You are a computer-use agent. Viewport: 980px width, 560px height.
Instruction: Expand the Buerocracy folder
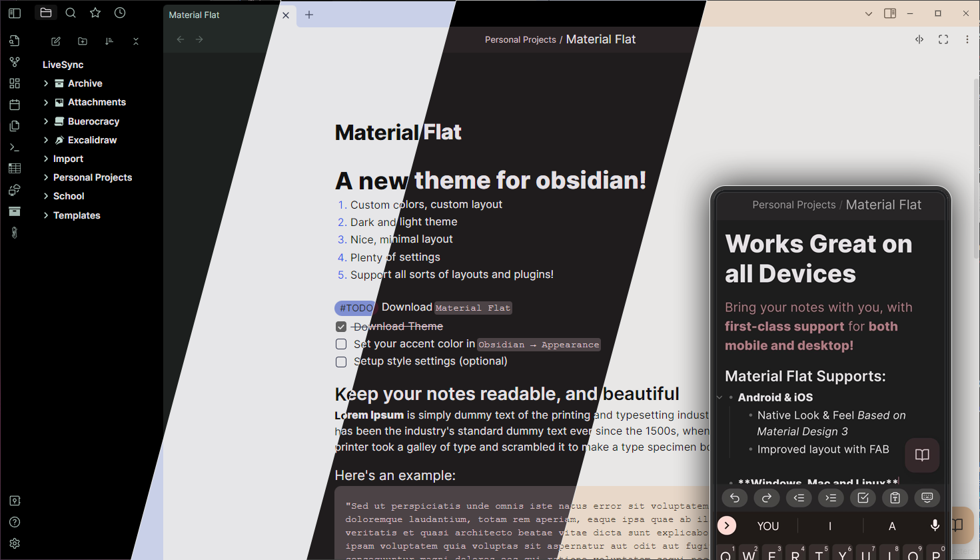click(46, 121)
